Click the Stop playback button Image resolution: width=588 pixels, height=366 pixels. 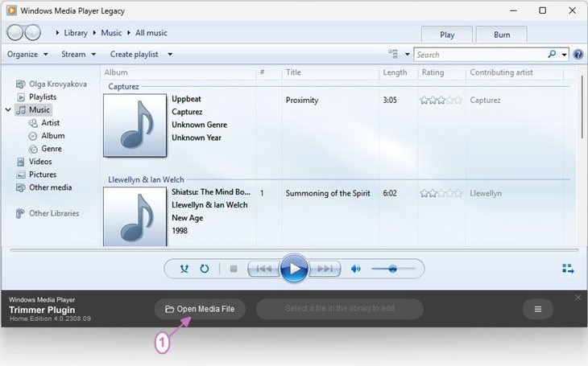[x=234, y=269]
